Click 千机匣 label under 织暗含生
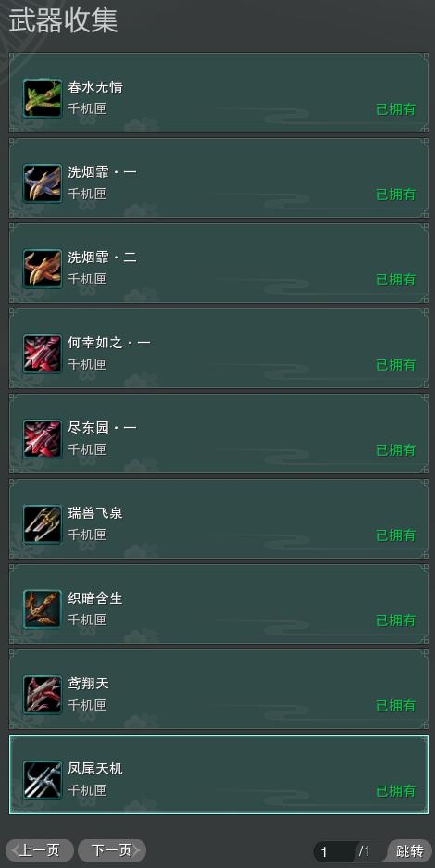 coord(87,620)
